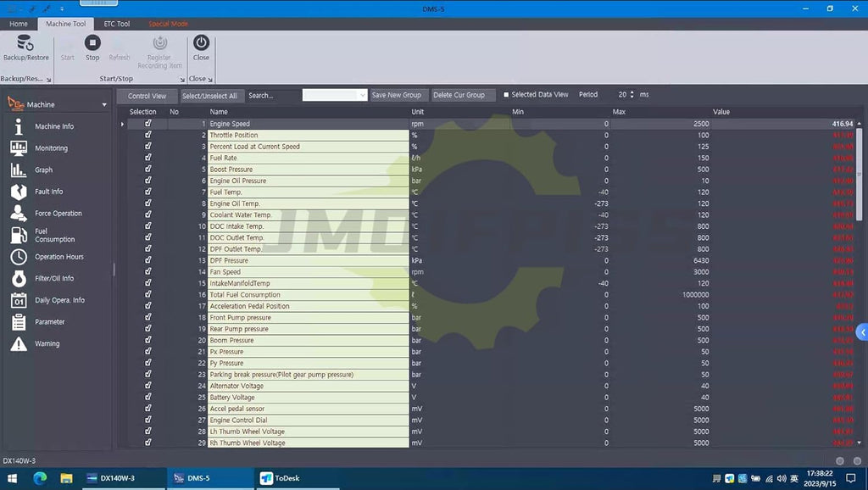Expand the Start/Stop group launcher
Screen dimensions: 868x490
tap(182, 80)
